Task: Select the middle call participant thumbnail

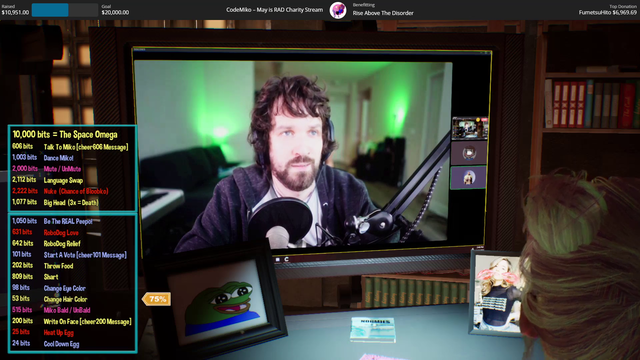Action: (469, 153)
